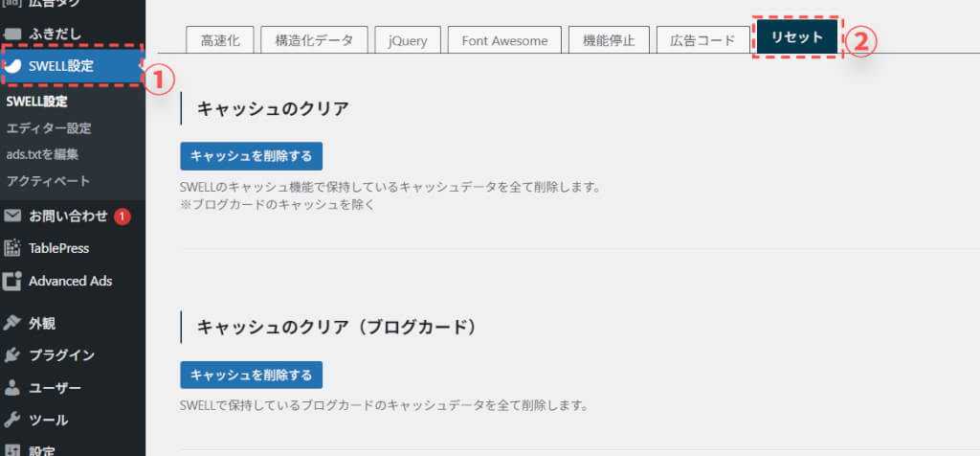Click the お問い合わせ envelope icon
This screenshot has width=980, height=456.
point(12,216)
